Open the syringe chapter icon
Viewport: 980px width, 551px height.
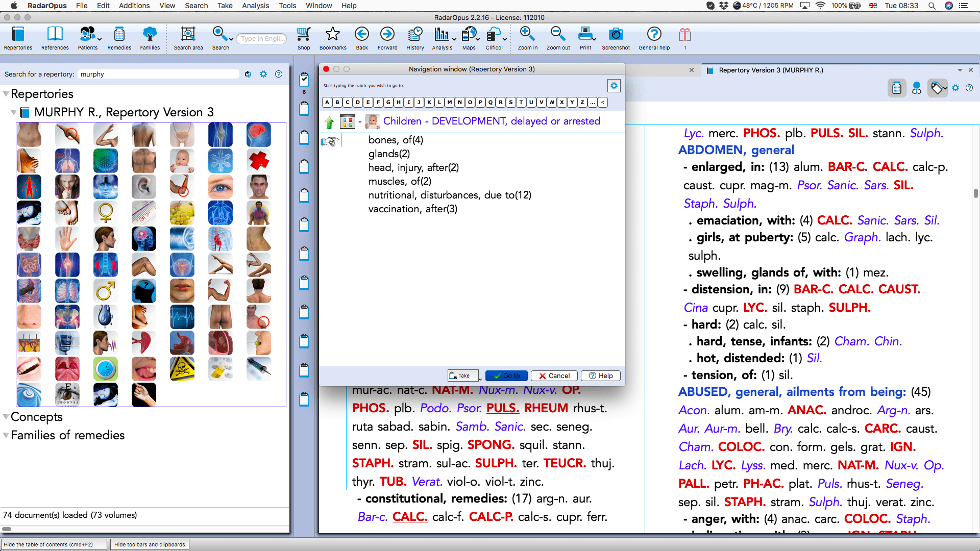coord(259,369)
